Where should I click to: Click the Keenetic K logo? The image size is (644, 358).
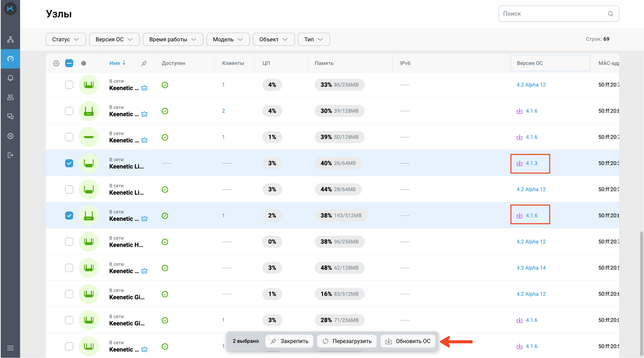tap(10, 9)
